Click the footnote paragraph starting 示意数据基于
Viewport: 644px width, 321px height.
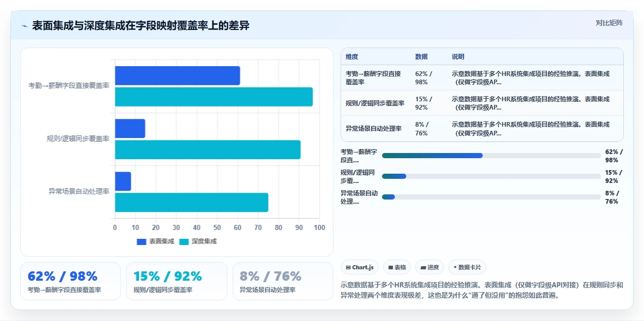click(482, 291)
